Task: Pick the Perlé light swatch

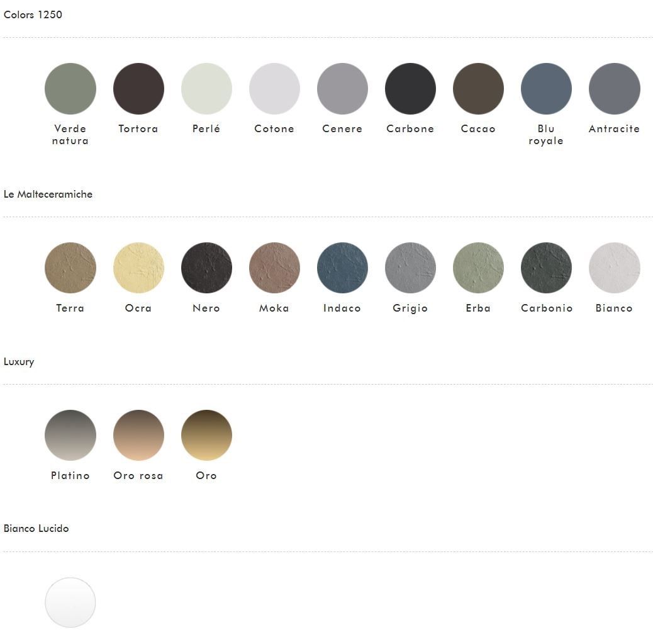Action: [206, 89]
